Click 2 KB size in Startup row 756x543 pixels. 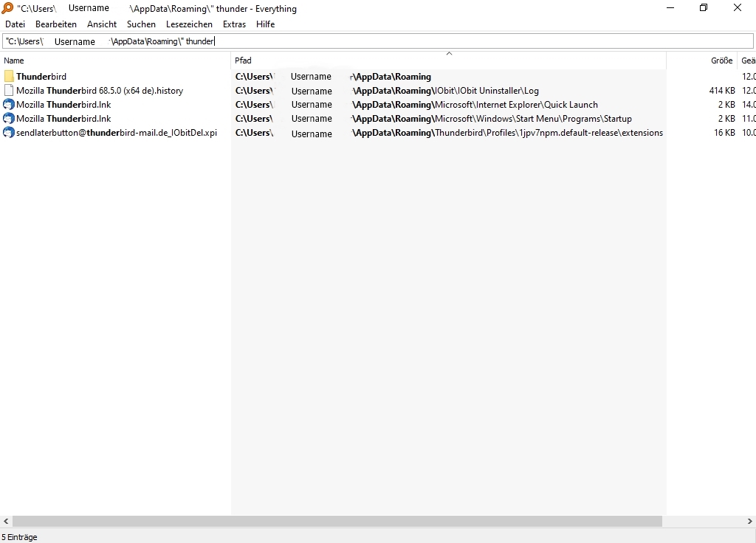coord(726,118)
